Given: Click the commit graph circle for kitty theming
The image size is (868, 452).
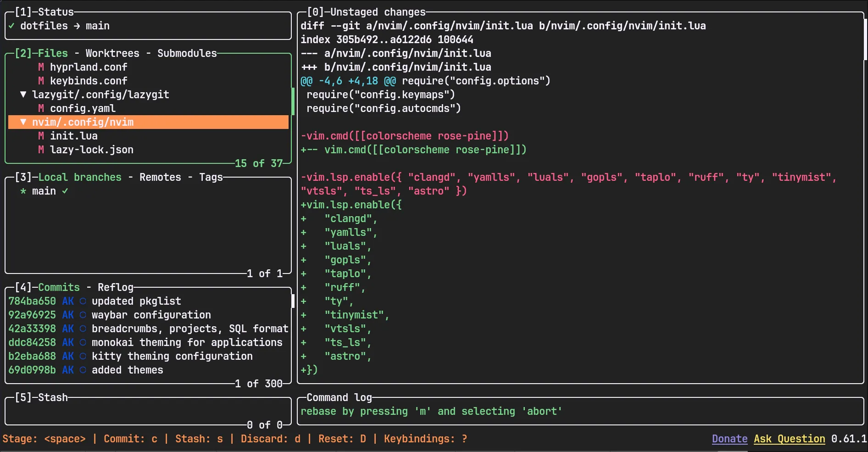Looking at the screenshot, I should point(83,356).
